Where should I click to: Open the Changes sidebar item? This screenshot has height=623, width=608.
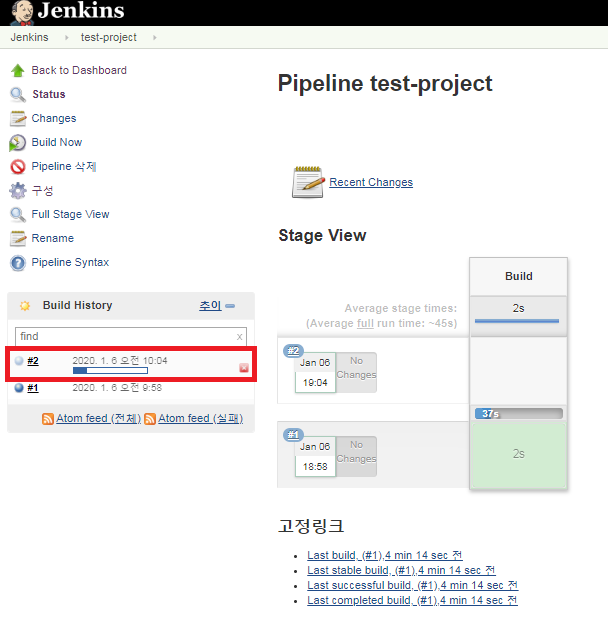pos(54,118)
